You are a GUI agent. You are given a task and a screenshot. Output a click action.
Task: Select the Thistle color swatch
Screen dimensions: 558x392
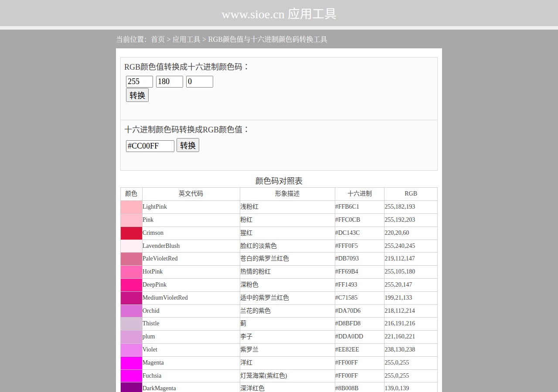pyautogui.click(x=132, y=324)
